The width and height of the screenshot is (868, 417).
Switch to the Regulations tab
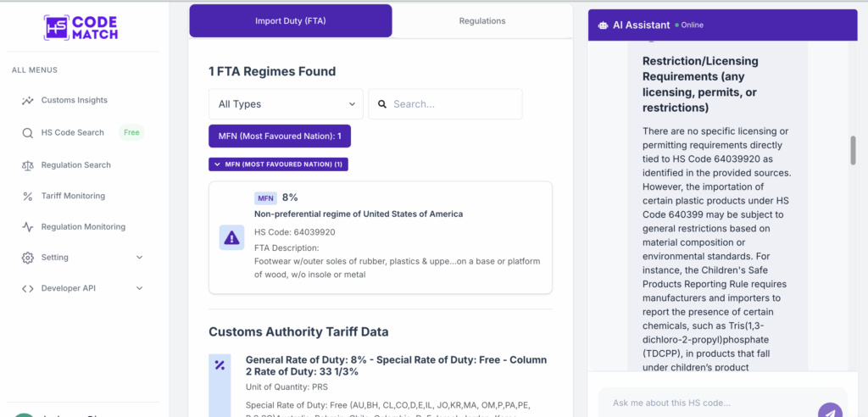coord(481,21)
